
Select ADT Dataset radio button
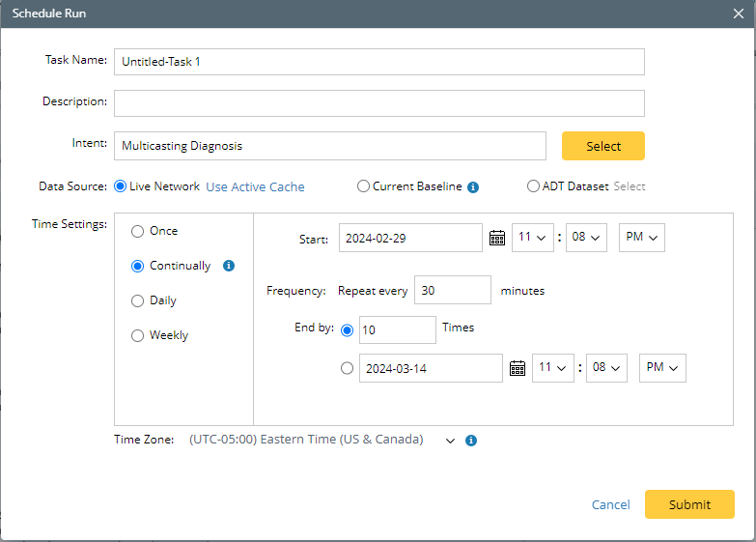534,186
